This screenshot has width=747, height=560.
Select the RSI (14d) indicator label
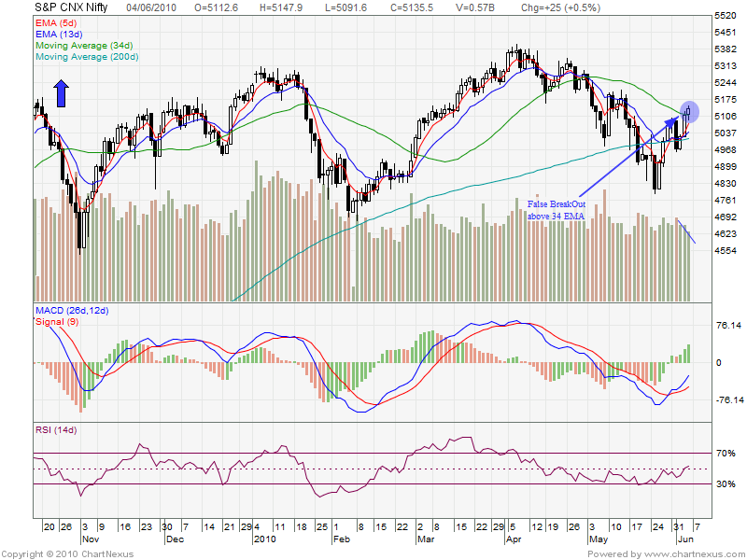click(57, 430)
